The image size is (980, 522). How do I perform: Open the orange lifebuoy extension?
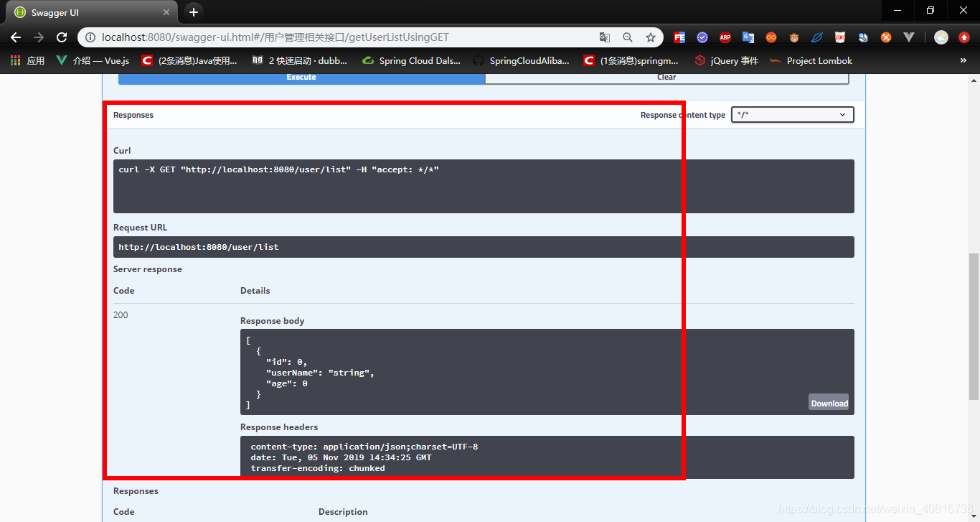coord(886,37)
